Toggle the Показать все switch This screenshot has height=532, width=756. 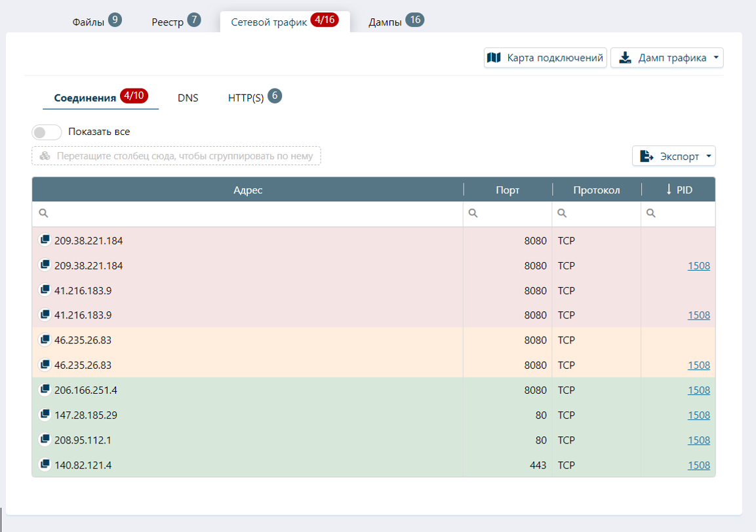(47, 132)
